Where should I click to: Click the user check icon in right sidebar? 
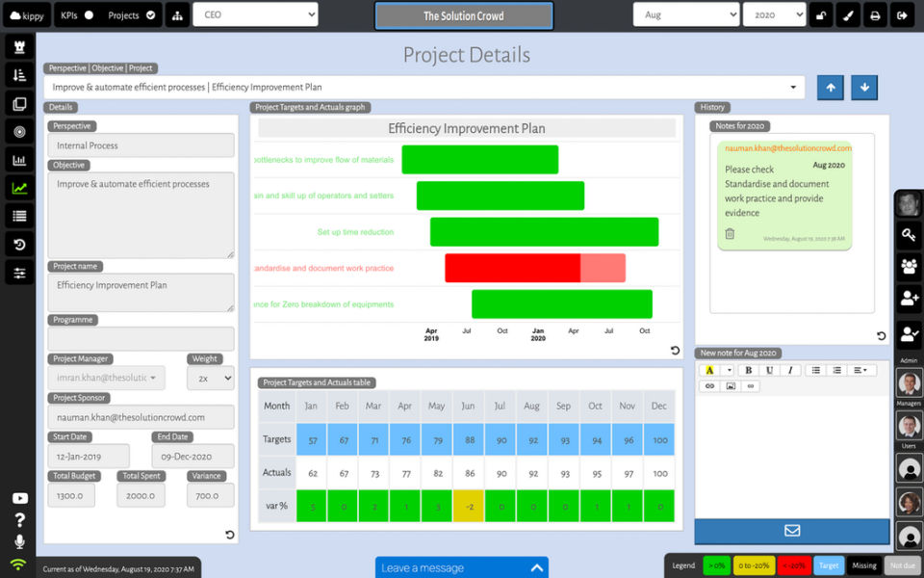pyautogui.click(x=908, y=333)
